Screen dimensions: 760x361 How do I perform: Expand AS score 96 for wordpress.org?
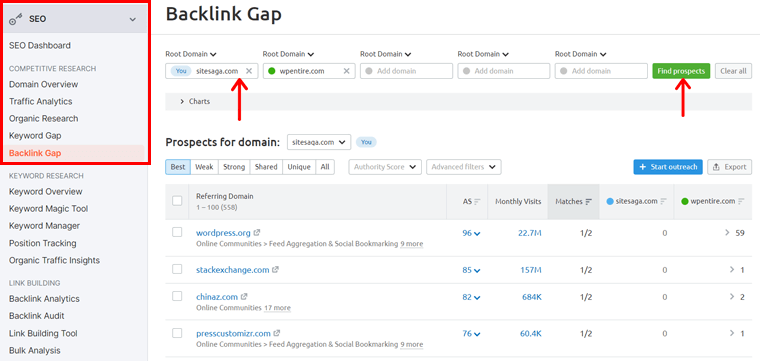pyautogui.click(x=471, y=233)
